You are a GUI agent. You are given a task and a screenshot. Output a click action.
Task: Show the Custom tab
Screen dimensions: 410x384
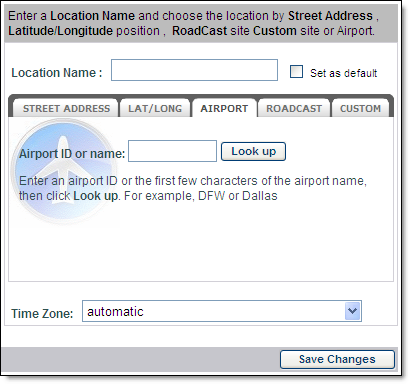(360, 108)
